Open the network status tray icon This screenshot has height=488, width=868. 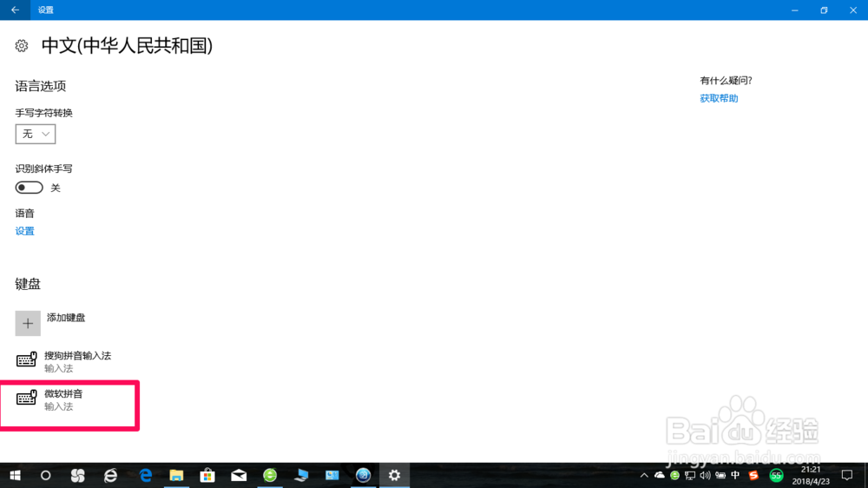click(690, 475)
